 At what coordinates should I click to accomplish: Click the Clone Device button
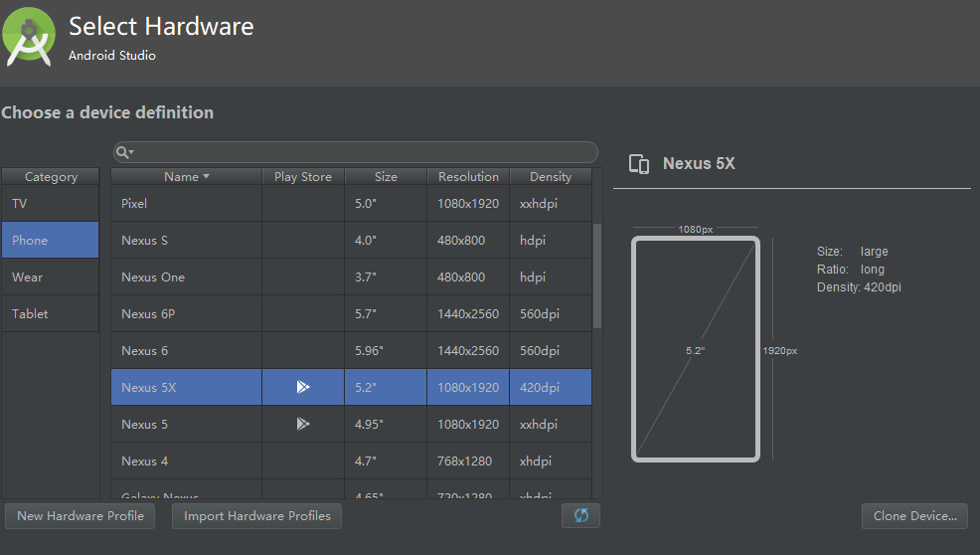[x=915, y=516]
